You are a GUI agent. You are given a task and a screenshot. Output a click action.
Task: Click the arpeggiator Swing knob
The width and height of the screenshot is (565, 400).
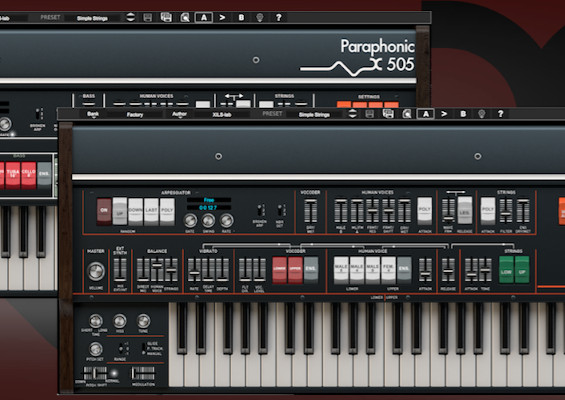(208, 220)
